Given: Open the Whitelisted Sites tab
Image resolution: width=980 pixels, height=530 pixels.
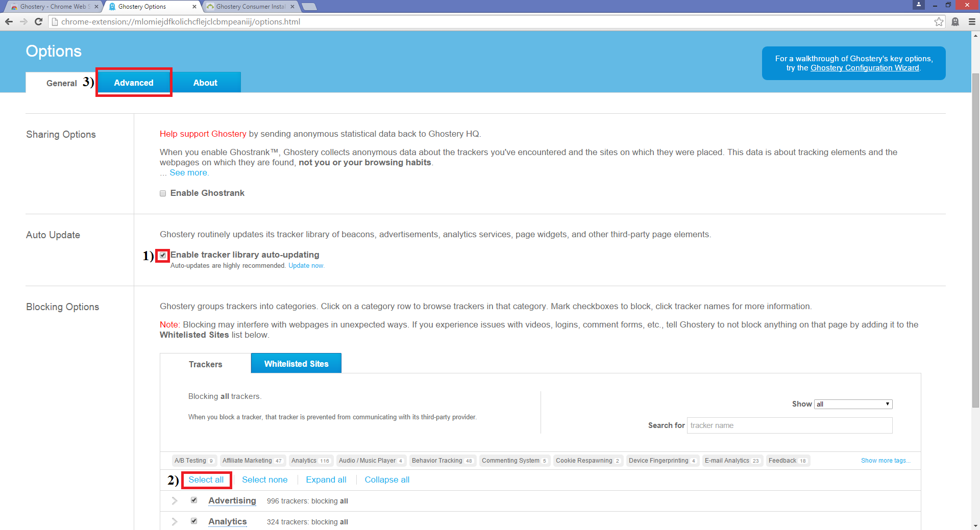Looking at the screenshot, I should 296,364.
